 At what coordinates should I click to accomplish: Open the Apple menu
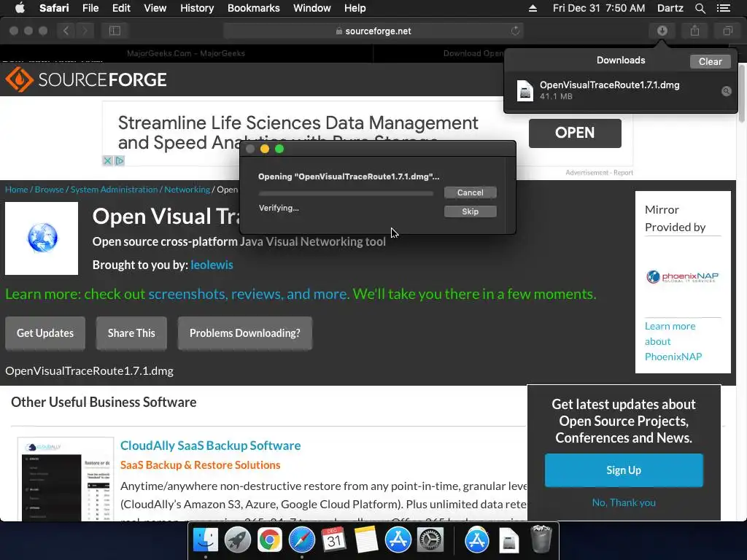[x=20, y=8]
